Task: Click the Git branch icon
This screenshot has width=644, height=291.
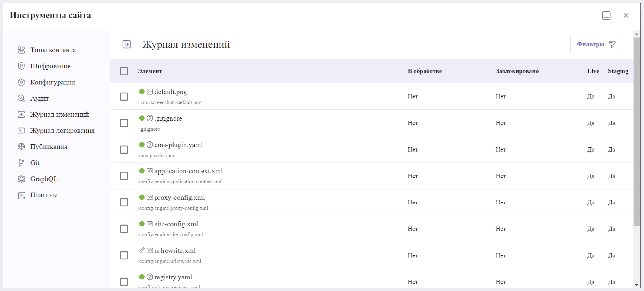Action: coord(21,163)
